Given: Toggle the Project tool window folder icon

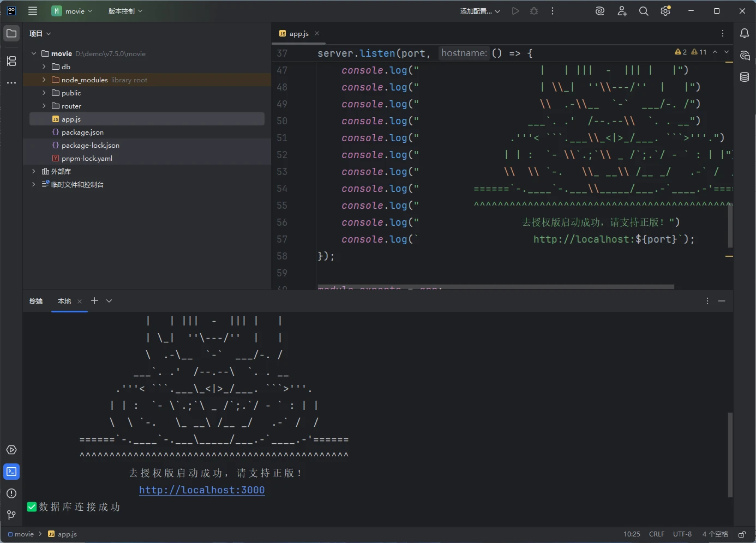Looking at the screenshot, I should point(11,33).
